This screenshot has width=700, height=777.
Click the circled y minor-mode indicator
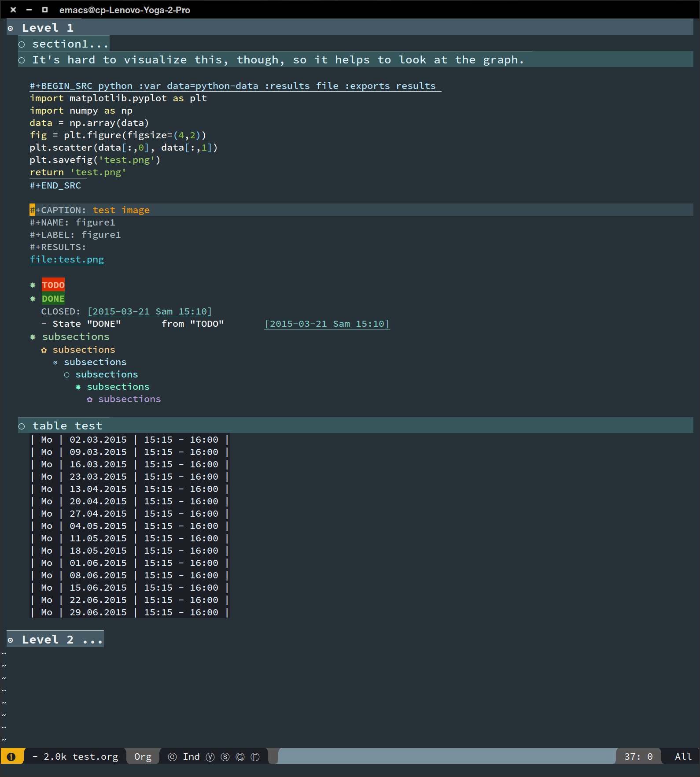210,757
